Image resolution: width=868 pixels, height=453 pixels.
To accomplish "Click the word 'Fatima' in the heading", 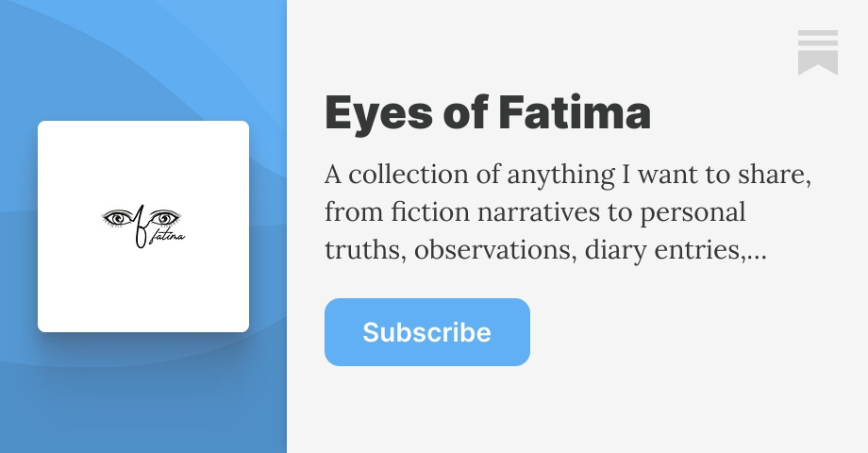I will 575,113.
